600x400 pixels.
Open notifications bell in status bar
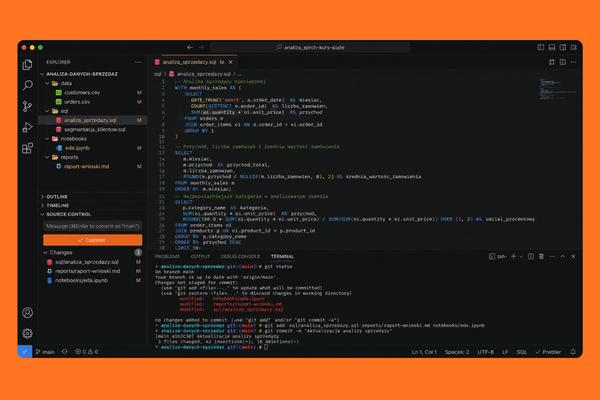[573, 352]
